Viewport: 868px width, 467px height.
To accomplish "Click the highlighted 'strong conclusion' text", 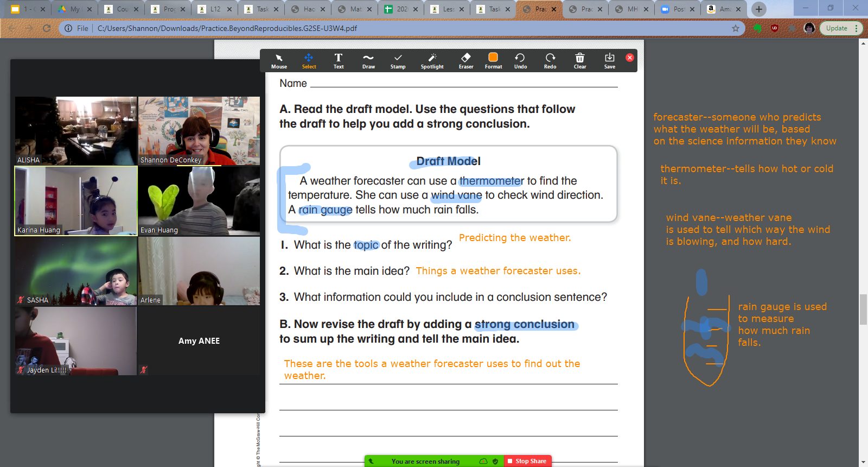I will (525, 324).
